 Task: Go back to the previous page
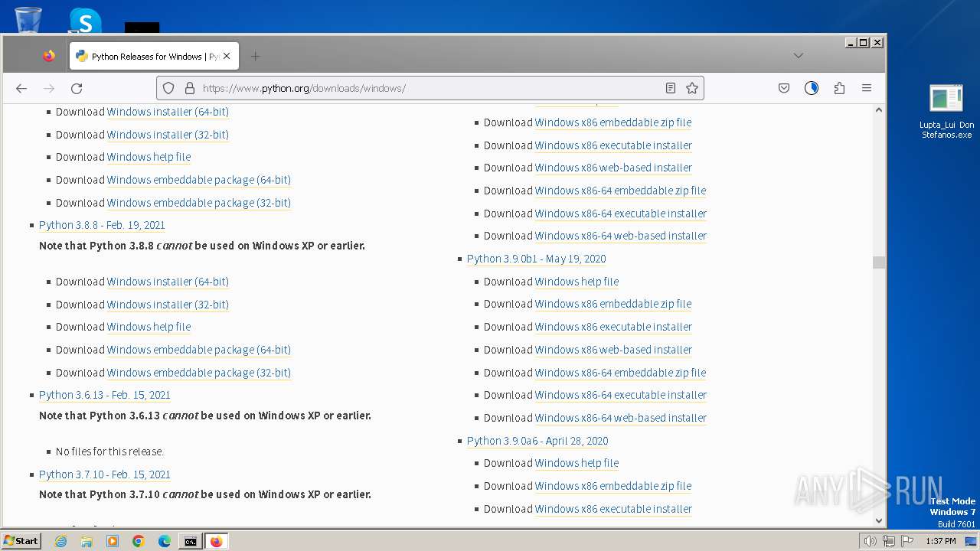pos(21,88)
